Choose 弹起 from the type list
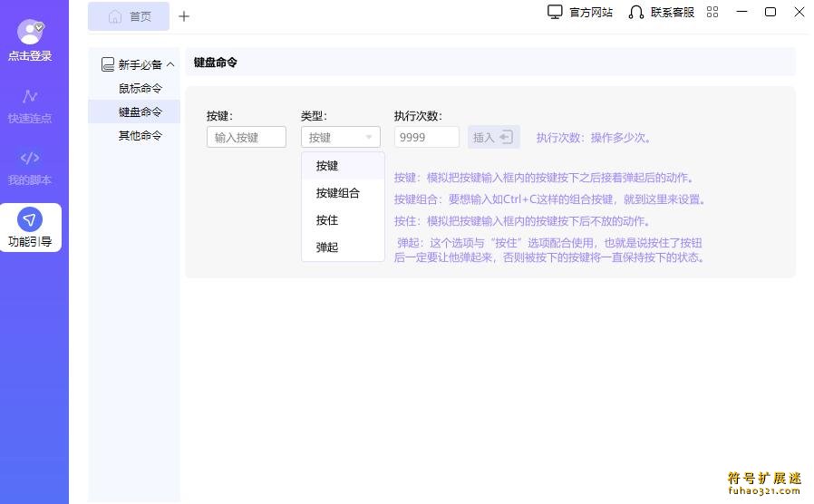Viewport: 814px width, 504px height. pyautogui.click(x=343, y=247)
